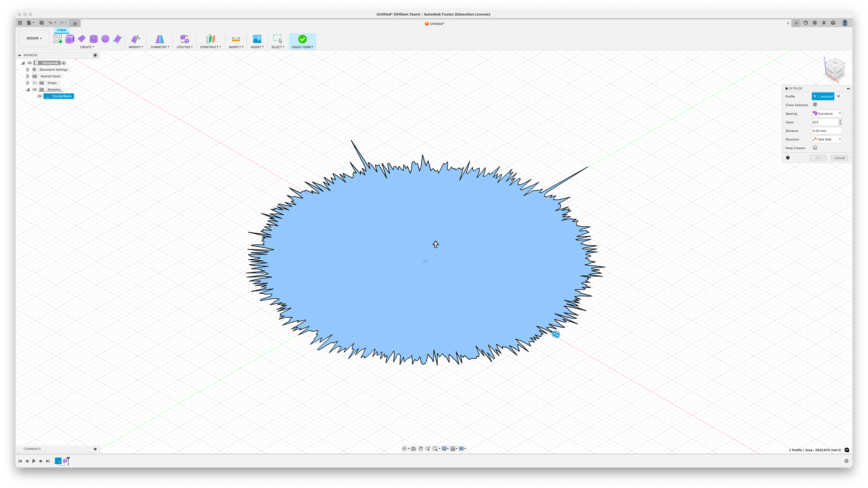868x488 pixels.
Task: Open the Construct dropdown menu
Action: tap(211, 47)
